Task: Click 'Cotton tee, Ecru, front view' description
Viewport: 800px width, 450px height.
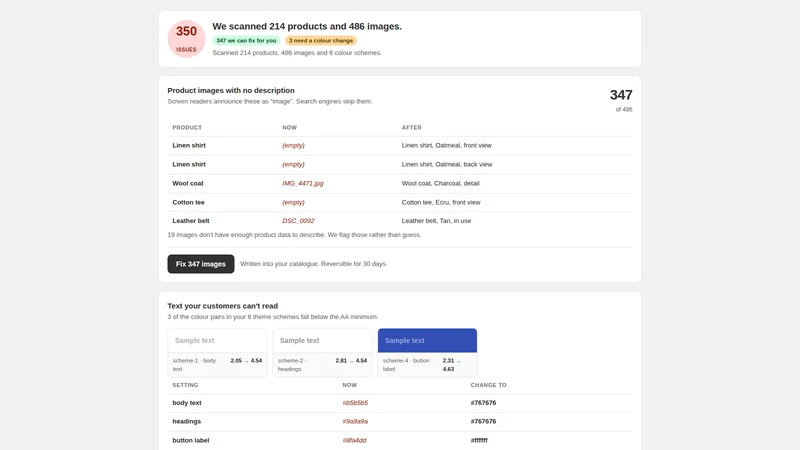Action: (x=441, y=202)
